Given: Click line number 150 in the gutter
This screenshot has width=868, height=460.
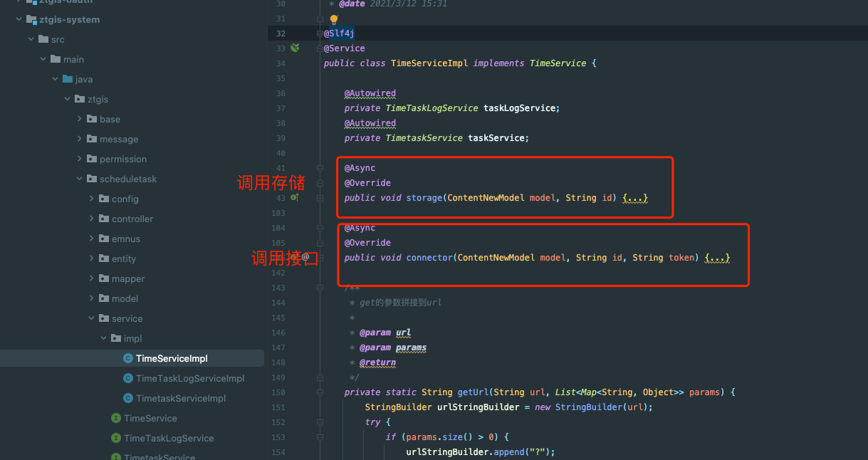Looking at the screenshot, I should 278,392.
